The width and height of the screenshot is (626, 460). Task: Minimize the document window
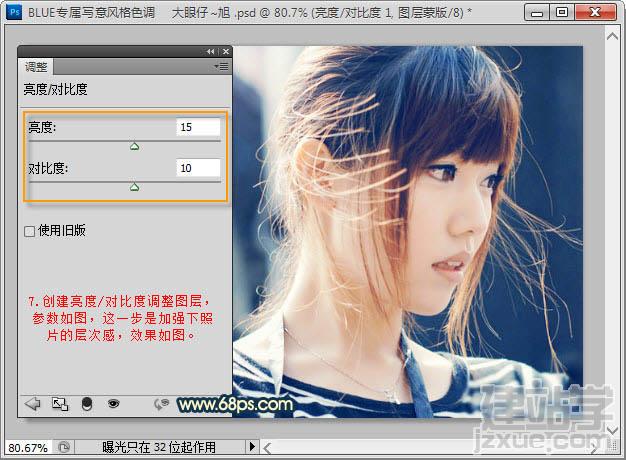[x=537, y=13]
